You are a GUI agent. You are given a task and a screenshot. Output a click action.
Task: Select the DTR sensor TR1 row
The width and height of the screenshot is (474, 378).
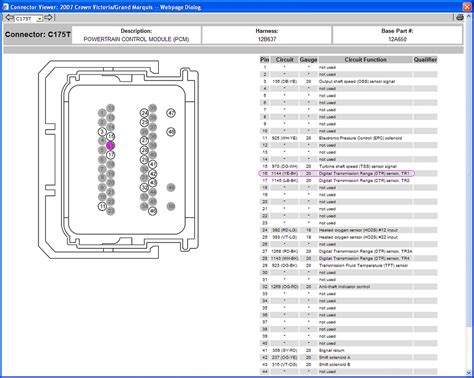tap(348, 173)
